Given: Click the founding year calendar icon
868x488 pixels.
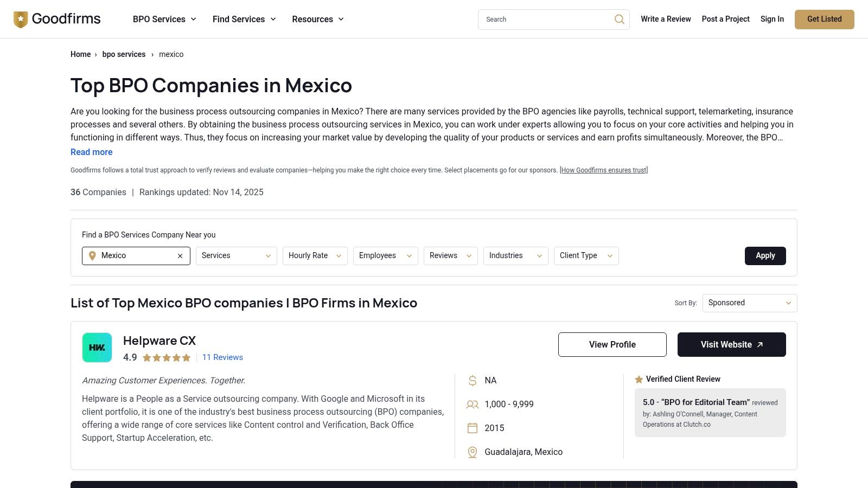Looking at the screenshot, I should click(x=471, y=428).
